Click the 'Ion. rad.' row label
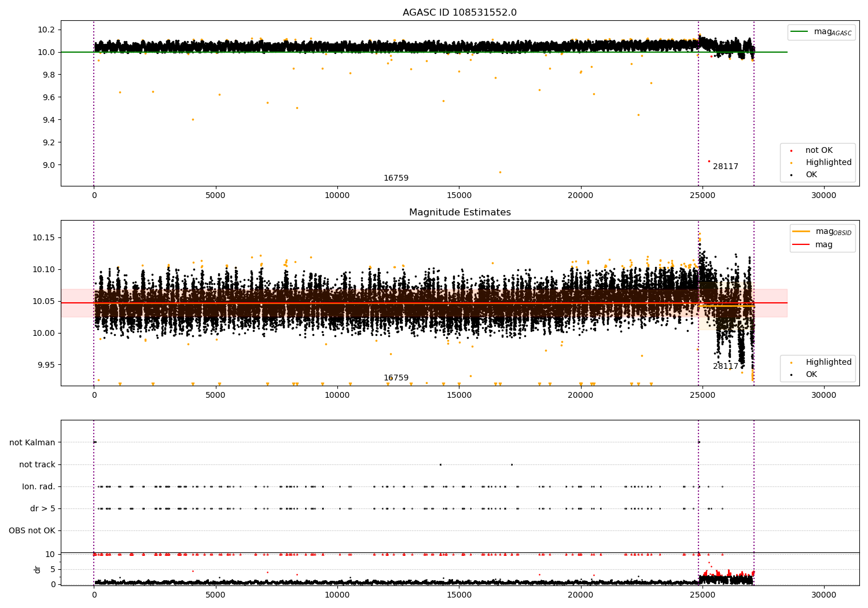Viewport: 868px width, 608px height. click(x=39, y=487)
